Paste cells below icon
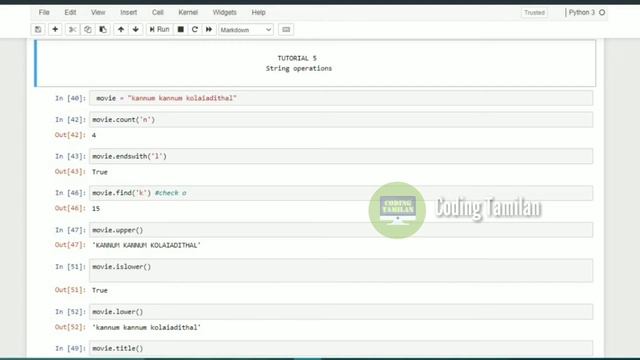This screenshot has width=640, height=360. [x=103, y=29]
